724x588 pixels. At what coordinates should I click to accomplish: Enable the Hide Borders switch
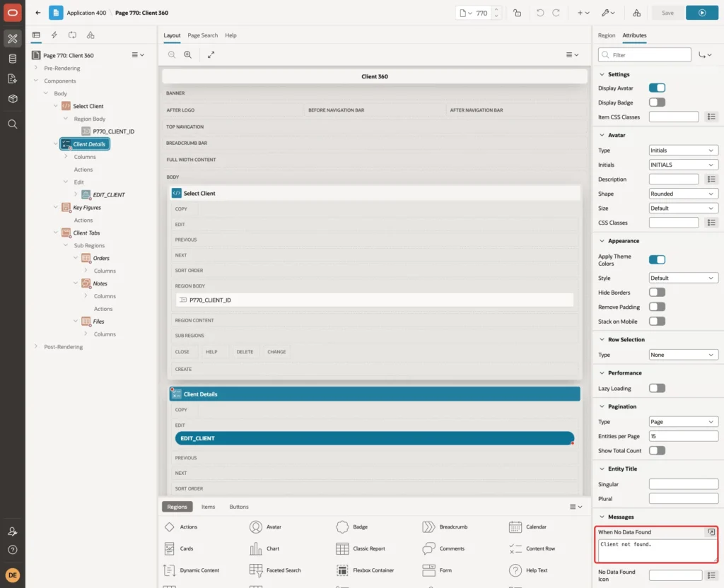click(x=657, y=293)
